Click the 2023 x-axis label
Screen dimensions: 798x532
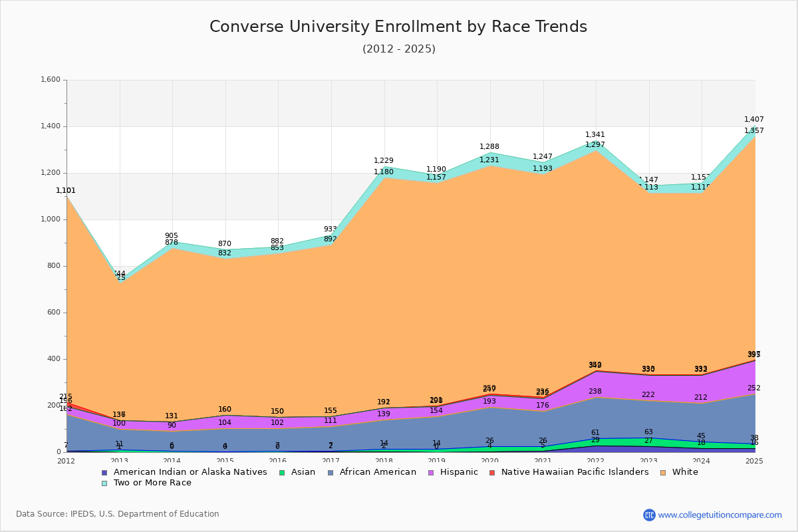point(649,461)
